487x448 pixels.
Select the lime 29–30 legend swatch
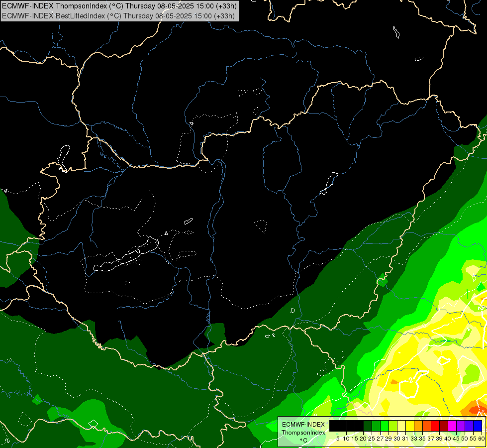point(393,426)
